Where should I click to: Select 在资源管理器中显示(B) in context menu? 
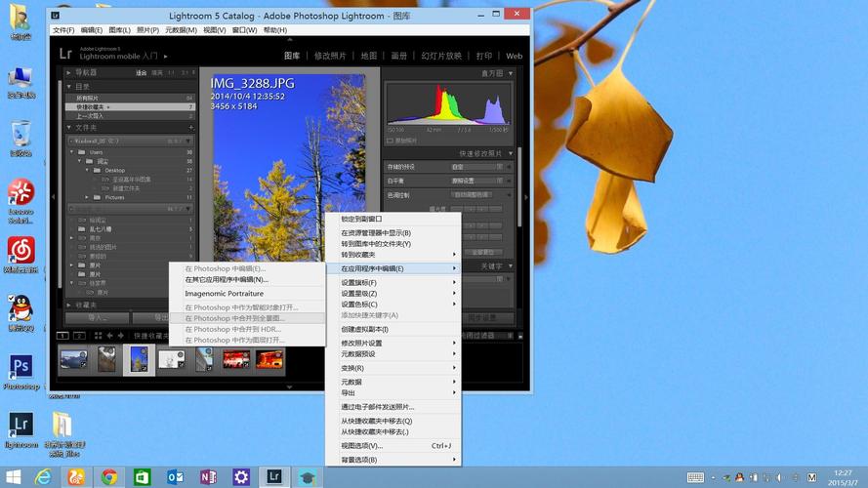(393, 233)
